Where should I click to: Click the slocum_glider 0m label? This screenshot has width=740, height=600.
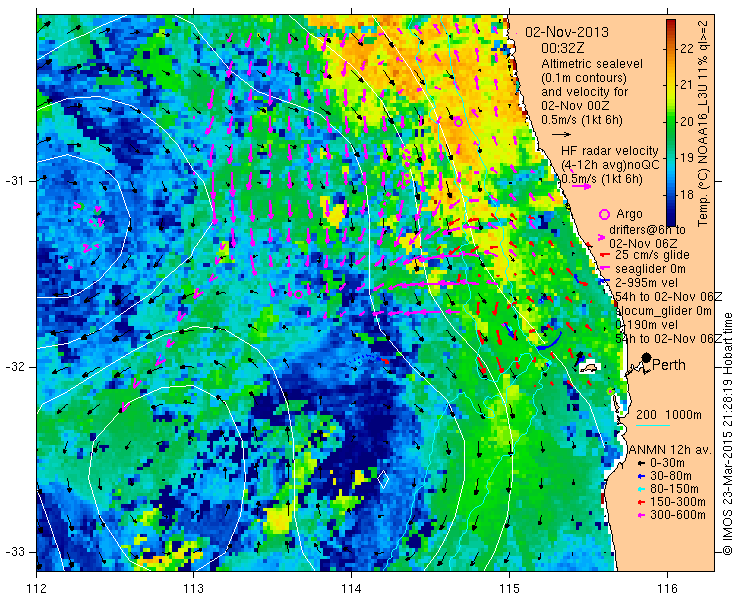(664, 311)
